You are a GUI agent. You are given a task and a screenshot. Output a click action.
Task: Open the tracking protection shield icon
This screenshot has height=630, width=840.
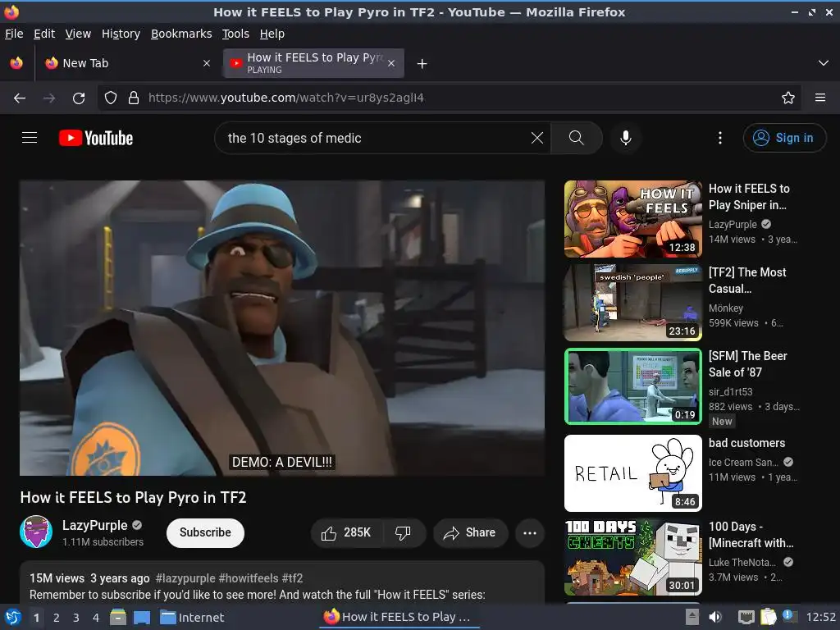(111, 98)
